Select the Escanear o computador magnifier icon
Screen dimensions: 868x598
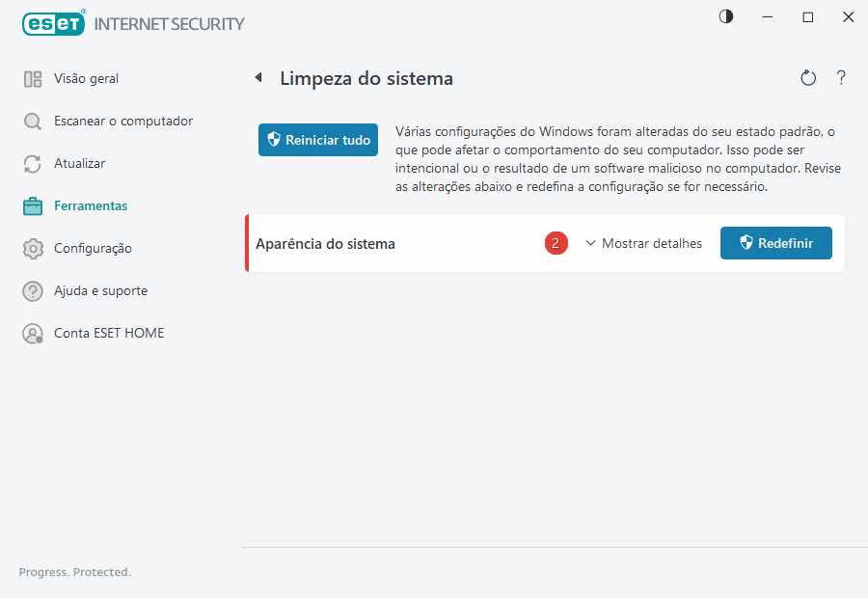33,121
